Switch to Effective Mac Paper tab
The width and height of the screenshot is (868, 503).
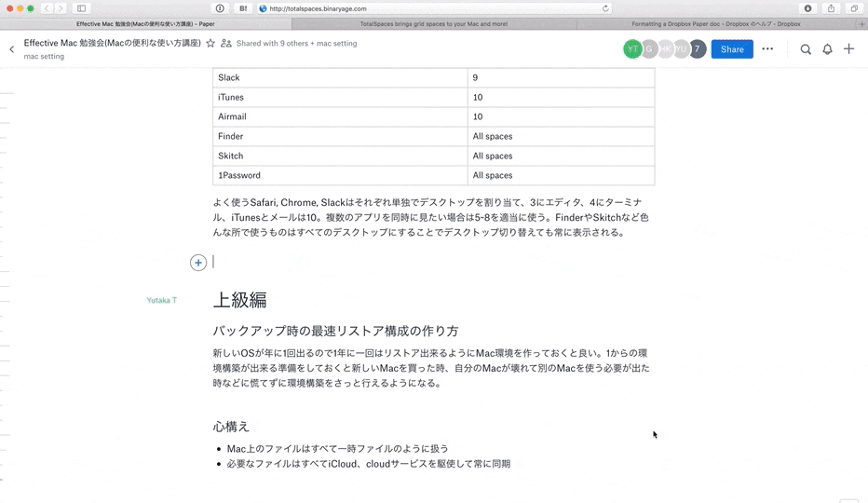(145, 24)
